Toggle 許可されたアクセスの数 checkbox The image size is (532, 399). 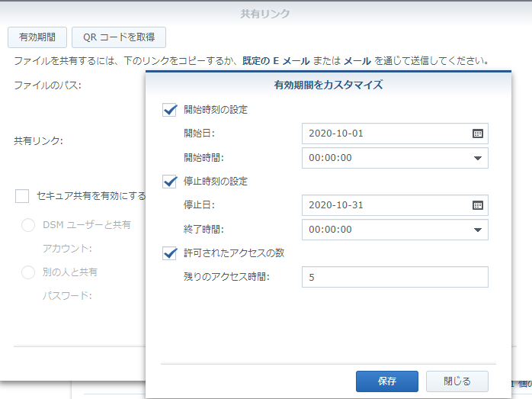coord(169,253)
